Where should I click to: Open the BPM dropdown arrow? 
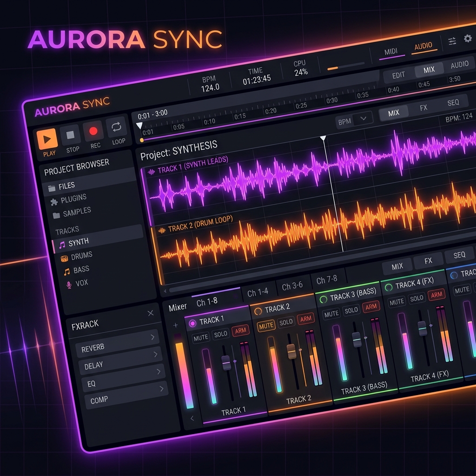(364, 119)
